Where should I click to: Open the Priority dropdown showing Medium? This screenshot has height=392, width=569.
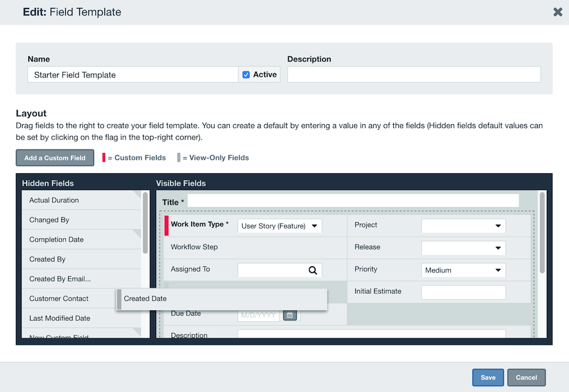[463, 270]
